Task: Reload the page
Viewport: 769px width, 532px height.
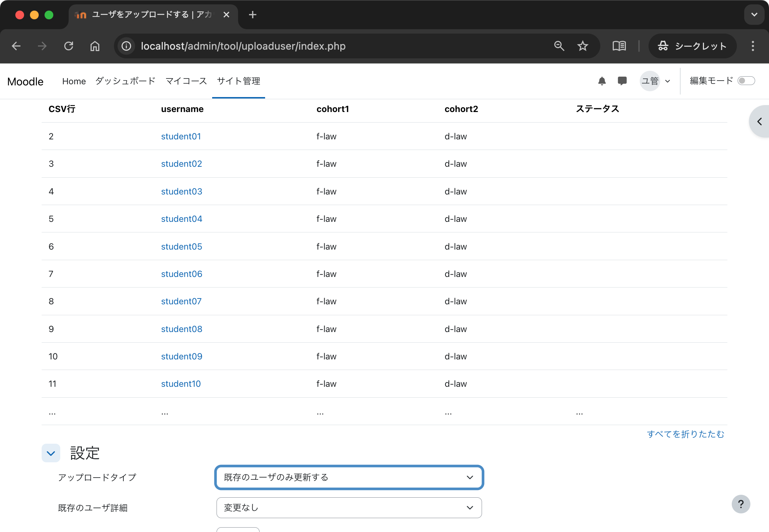Action: tap(69, 46)
